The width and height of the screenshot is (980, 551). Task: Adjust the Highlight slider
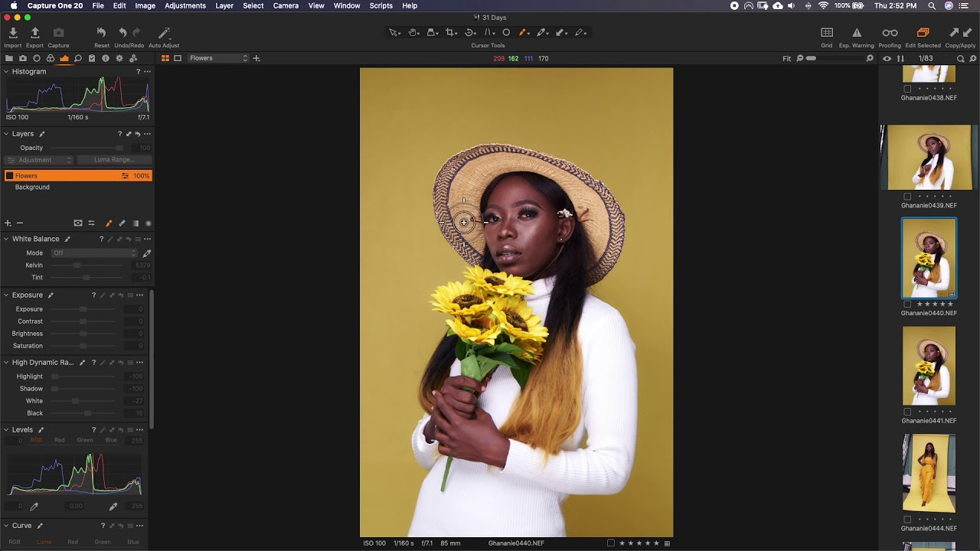point(83,377)
